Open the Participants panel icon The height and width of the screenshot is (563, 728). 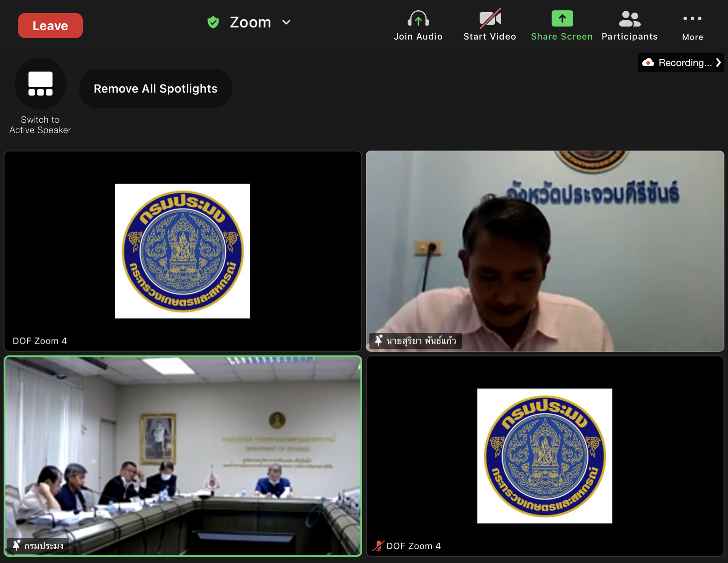(630, 18)
